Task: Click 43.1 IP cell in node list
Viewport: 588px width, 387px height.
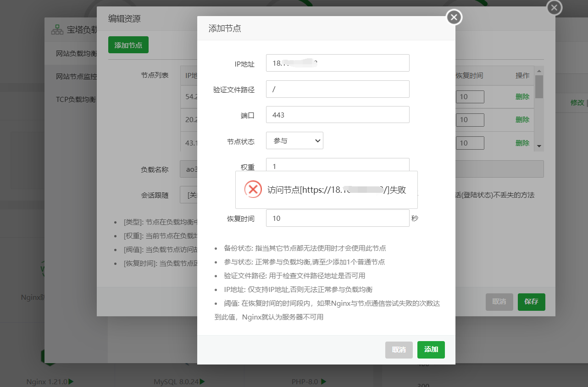Action: pyautogui.click(x=191, y=143)
